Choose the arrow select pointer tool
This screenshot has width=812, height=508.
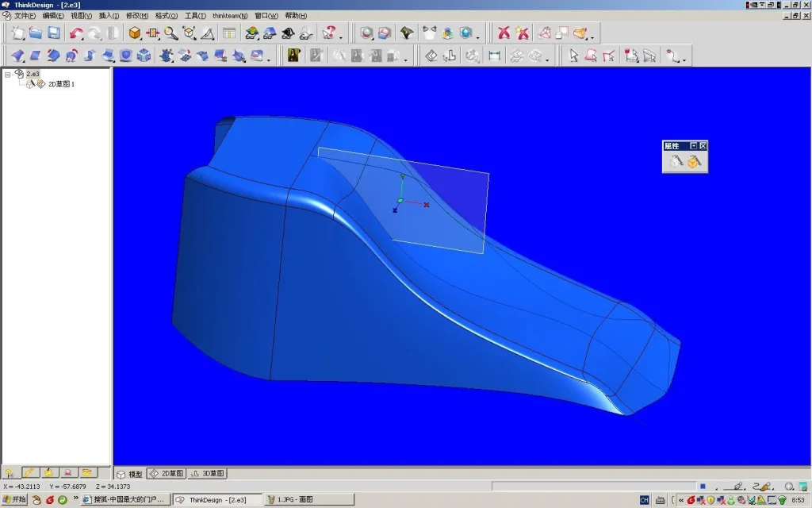573,56
